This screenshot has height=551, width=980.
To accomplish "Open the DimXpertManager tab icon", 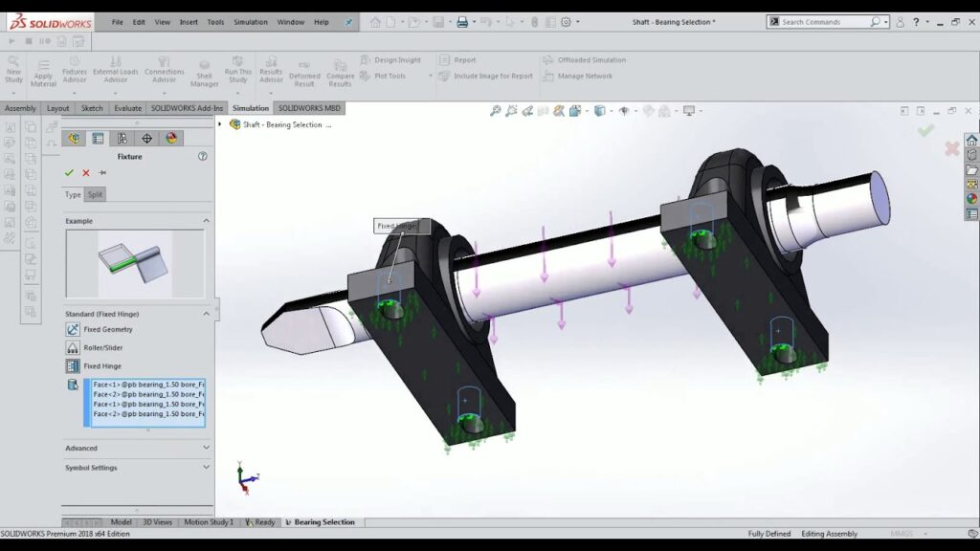I will pos(146,138).
